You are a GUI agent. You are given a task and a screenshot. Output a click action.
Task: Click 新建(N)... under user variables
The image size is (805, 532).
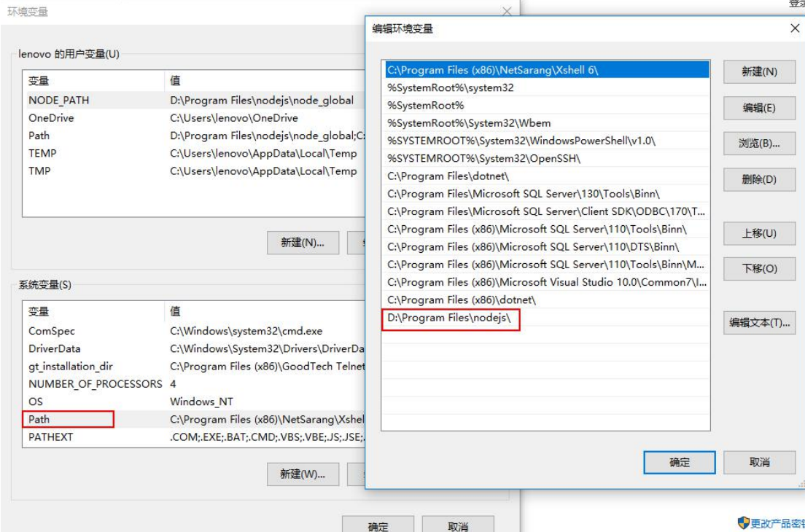pos(303,243)
